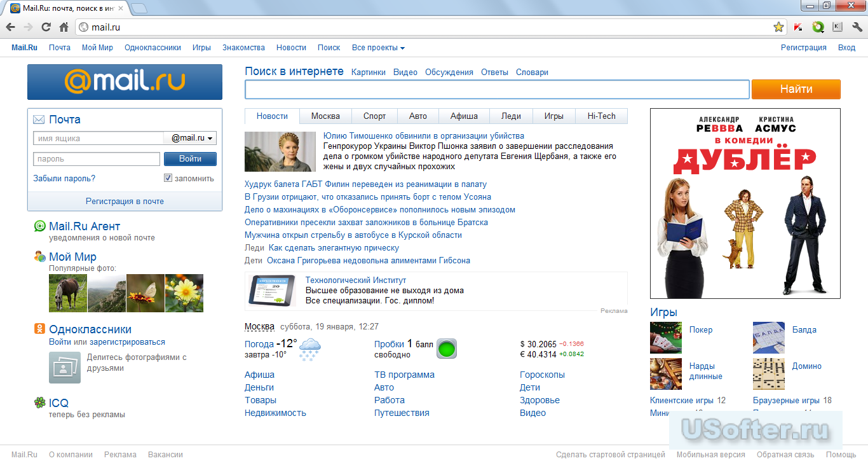Bookmark page with the star icon
Screen dimensions: 868x463
pos(778,27)
